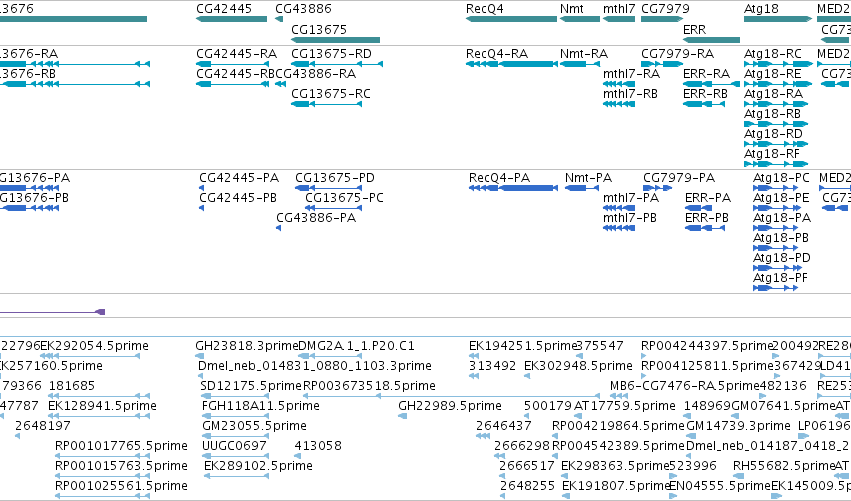Click the Atg18-PE protein label

[x=780, y=198]
